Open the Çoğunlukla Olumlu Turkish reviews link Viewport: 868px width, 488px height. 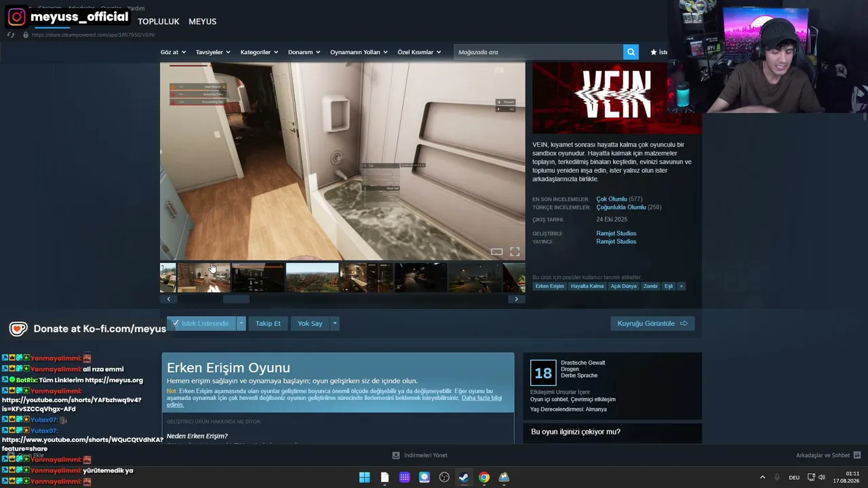point(621,207)
